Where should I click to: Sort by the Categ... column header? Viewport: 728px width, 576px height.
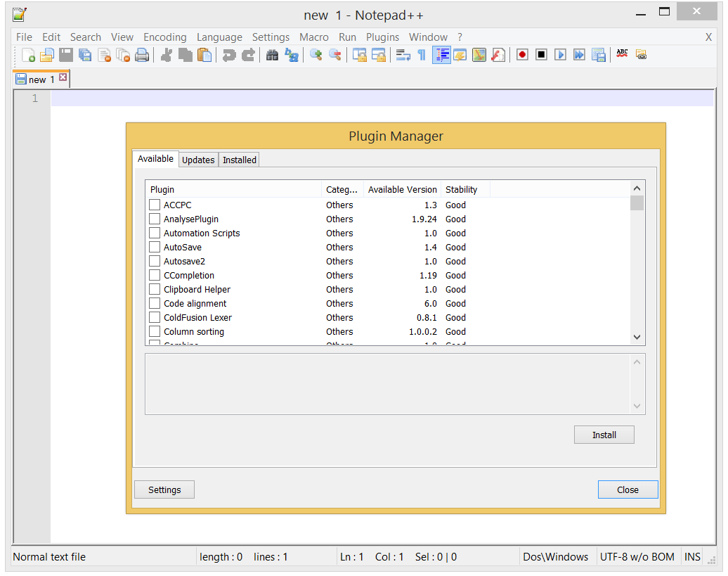342,189
